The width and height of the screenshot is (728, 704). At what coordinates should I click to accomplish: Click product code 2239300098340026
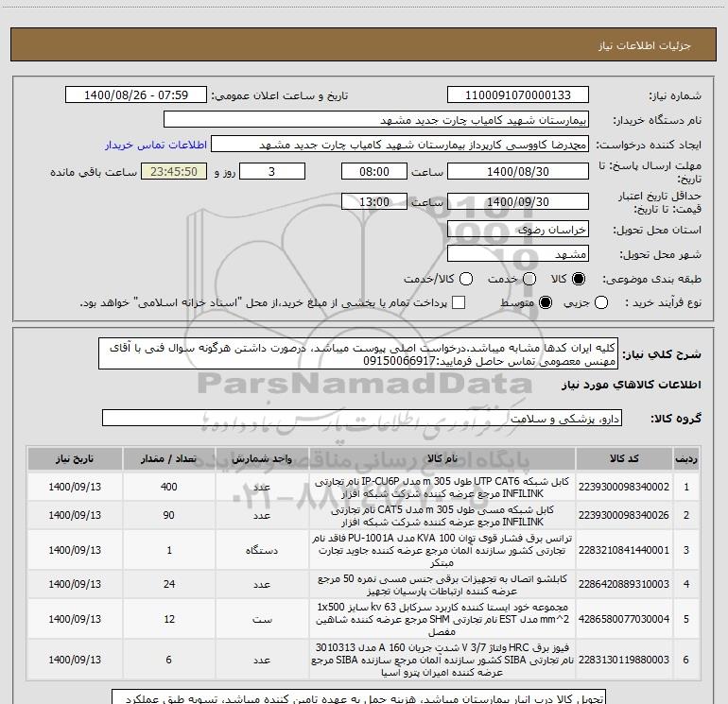(624, 515)
